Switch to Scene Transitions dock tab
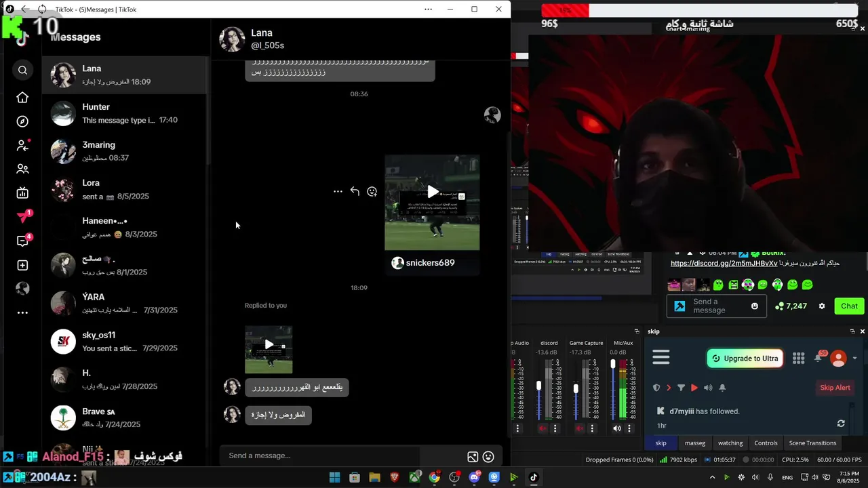Image resolution: width=868 pixels, height=488 pixels. [812, 443]
